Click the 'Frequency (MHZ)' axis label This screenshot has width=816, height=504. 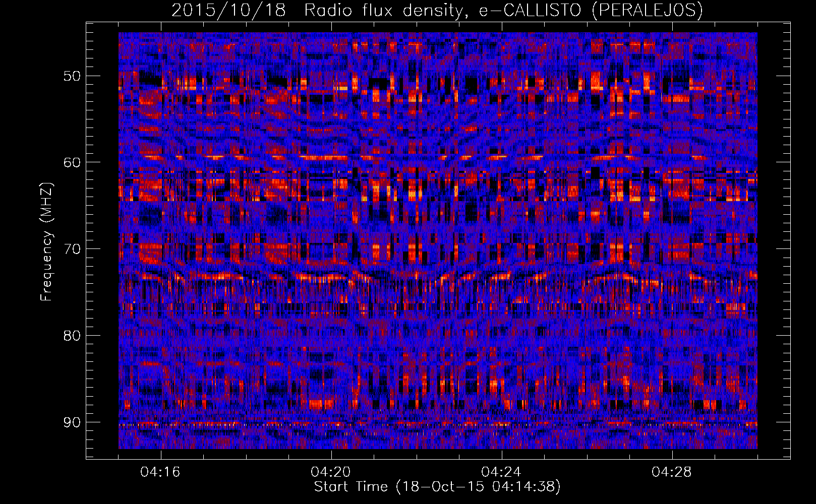pyautogui.click(x=46, y=241)
